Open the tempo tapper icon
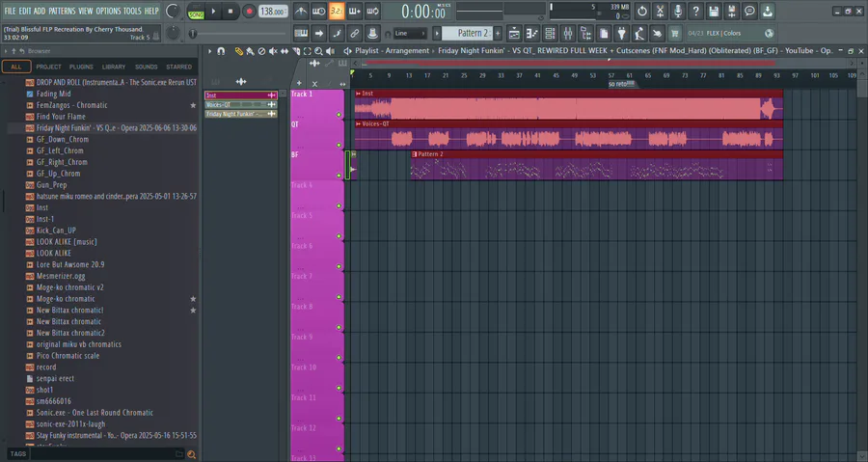868x462 pixels. [639, 33]
